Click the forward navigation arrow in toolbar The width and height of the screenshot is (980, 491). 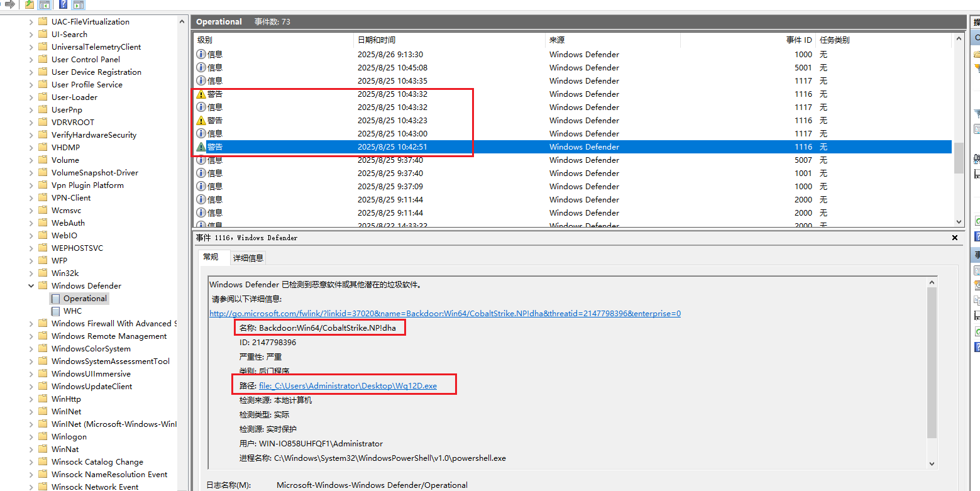(9, 4)
